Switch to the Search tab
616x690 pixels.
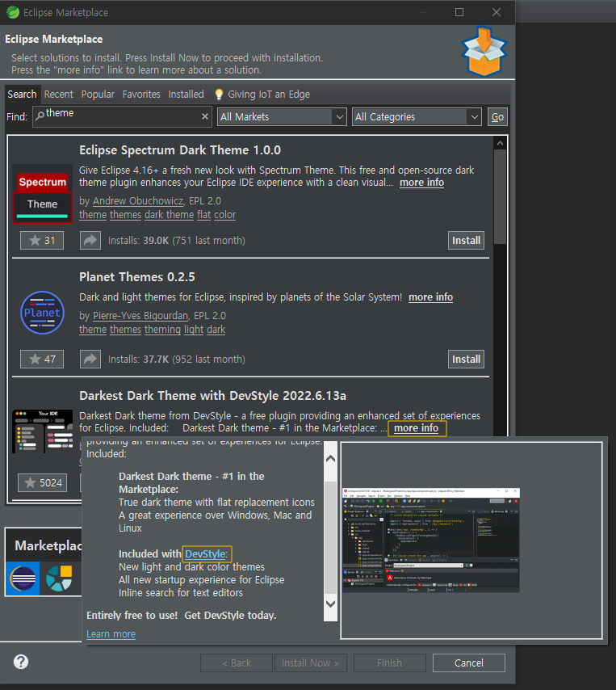[22, 95]
